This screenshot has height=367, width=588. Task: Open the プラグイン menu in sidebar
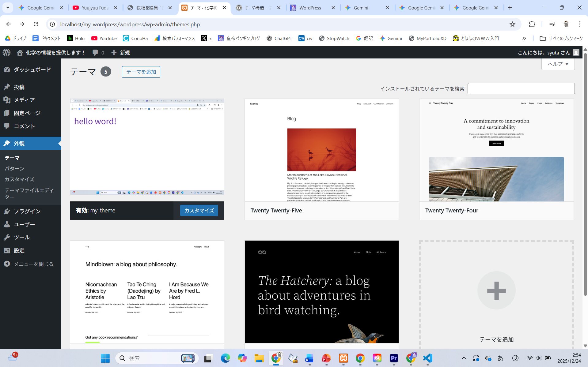pos(27,211)
